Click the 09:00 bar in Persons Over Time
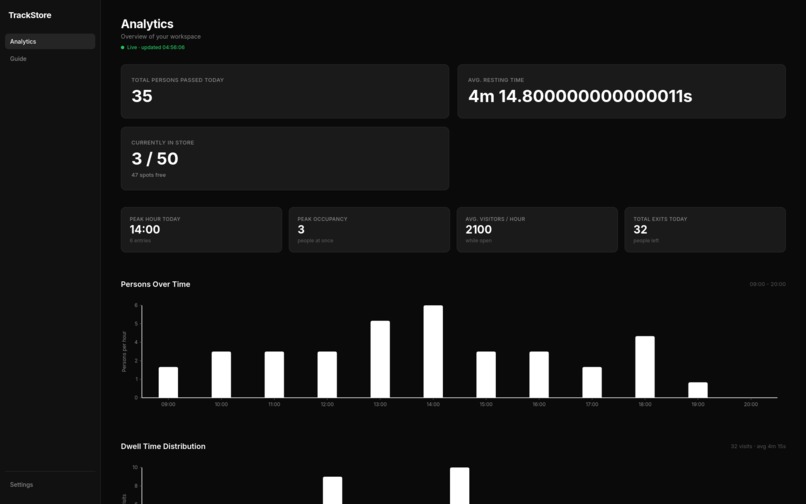 168,382
